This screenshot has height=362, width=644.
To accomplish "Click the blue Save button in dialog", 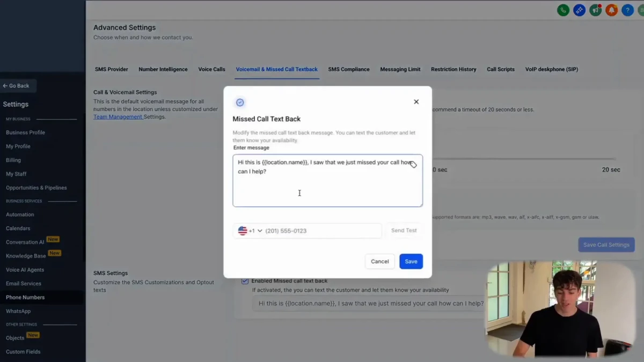I will coord(411,261).
